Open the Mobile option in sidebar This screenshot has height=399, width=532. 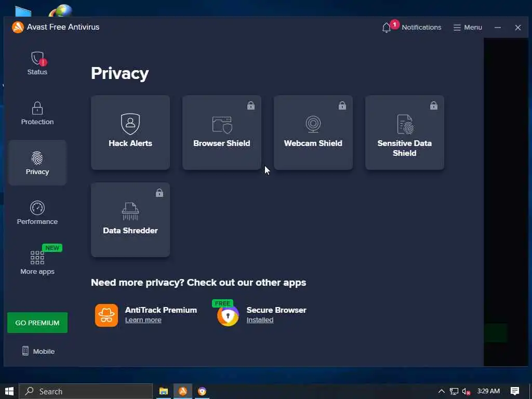[x=38, y=351]
